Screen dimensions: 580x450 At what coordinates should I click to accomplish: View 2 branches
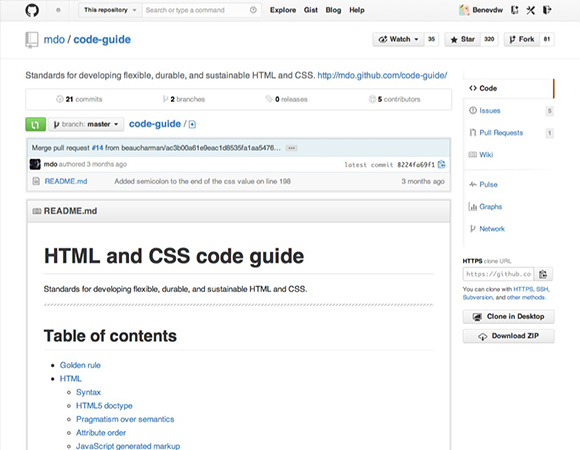click(184, 99)
